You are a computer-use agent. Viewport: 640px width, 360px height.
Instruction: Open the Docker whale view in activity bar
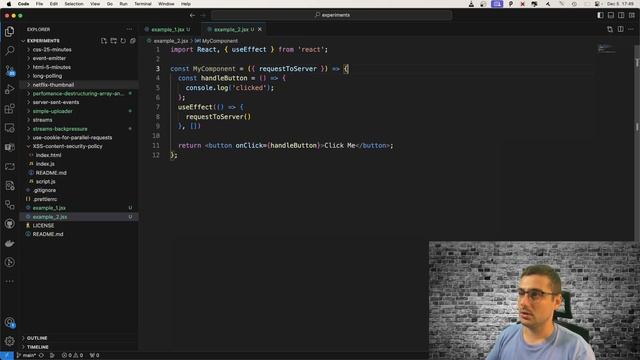coord(9,243)
